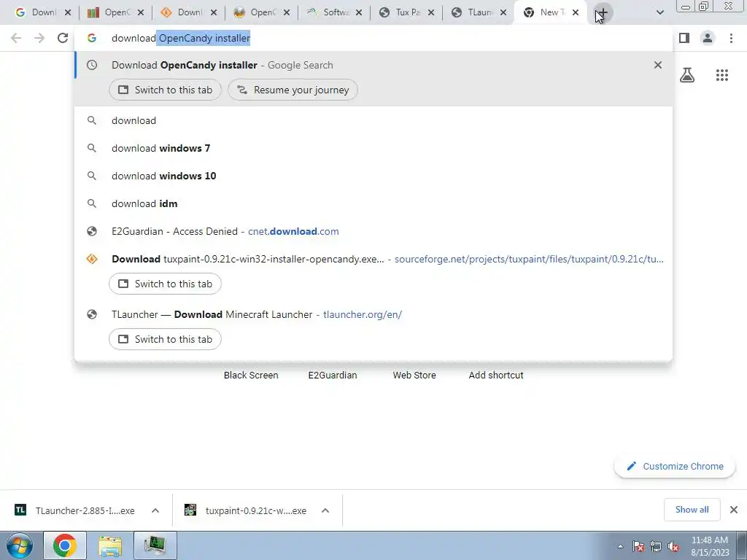
Task: Expand options for the tuxpaint download
Action: pyautogui.click(x=325, y=510)
